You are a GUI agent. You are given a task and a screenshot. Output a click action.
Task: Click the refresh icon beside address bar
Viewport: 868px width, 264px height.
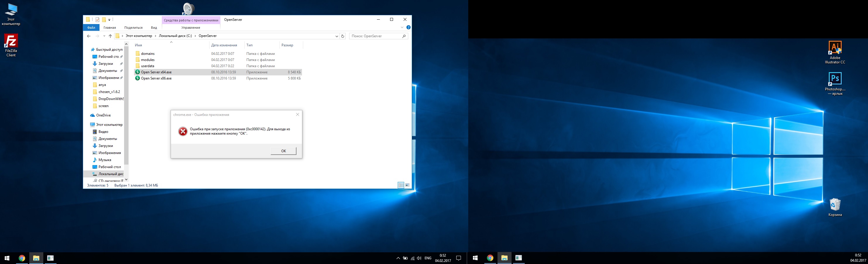point(343,36)
